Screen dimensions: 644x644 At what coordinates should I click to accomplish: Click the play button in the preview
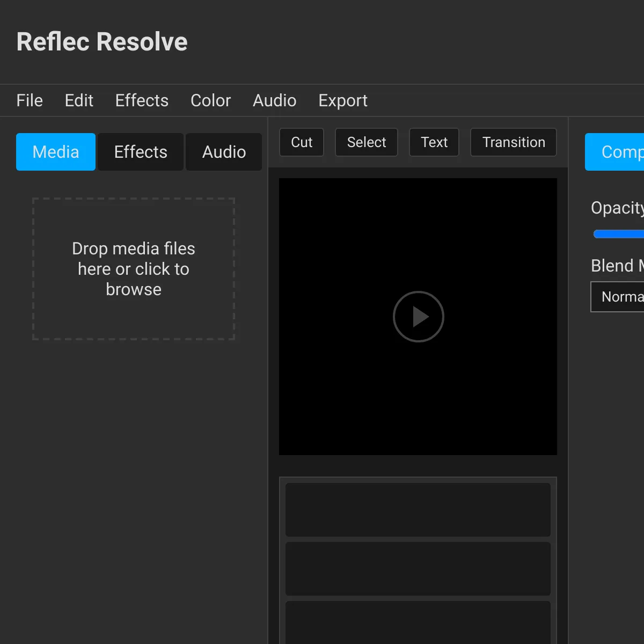(419, 317)
